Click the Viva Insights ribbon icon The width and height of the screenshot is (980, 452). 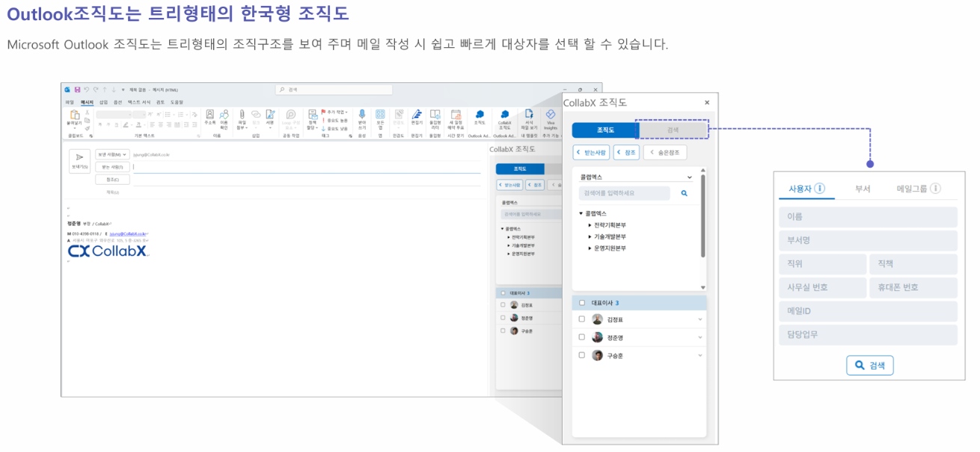click(551, 114)
